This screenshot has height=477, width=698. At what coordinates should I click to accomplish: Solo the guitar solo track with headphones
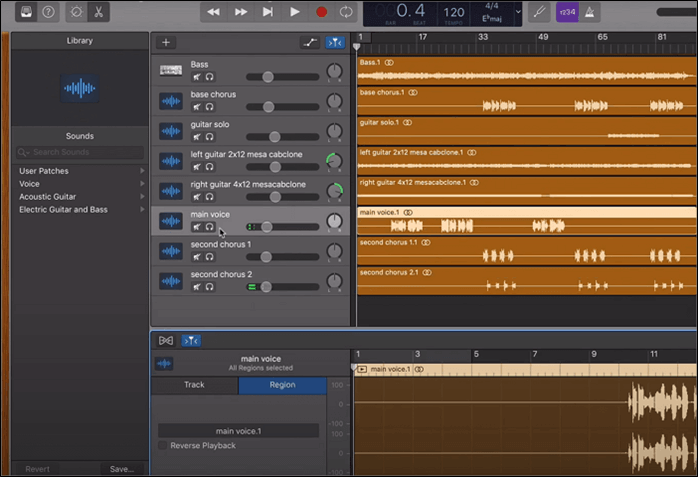pos(210,136)
